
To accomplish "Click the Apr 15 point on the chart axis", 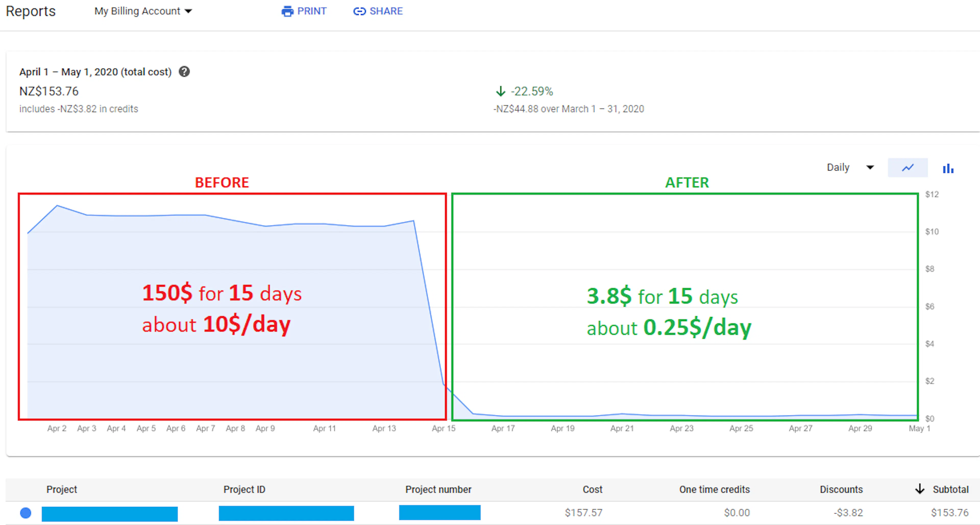I will (444, 428).
